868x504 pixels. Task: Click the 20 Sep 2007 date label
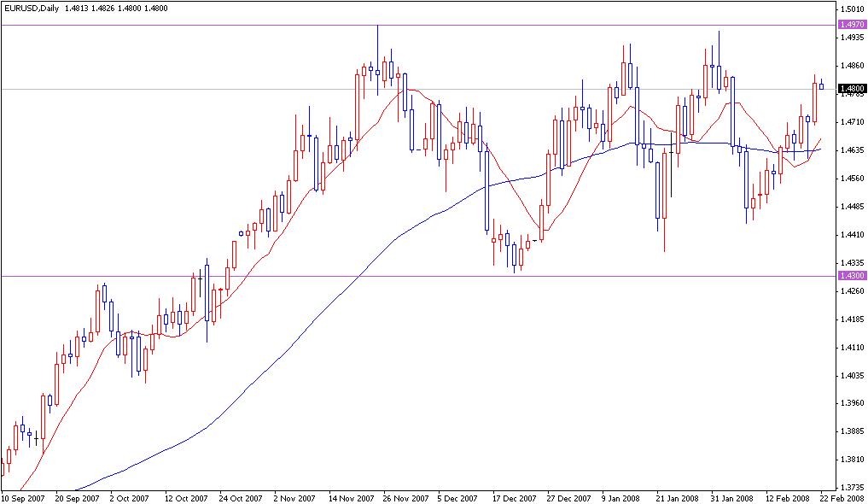pyautogui.click(x=77, y=499)
